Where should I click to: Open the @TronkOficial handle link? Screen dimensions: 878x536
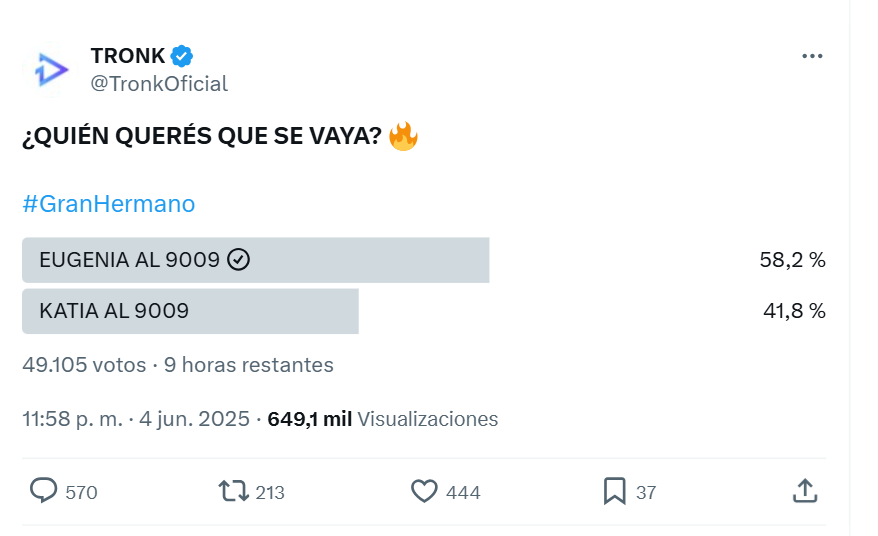click(159, 84)
